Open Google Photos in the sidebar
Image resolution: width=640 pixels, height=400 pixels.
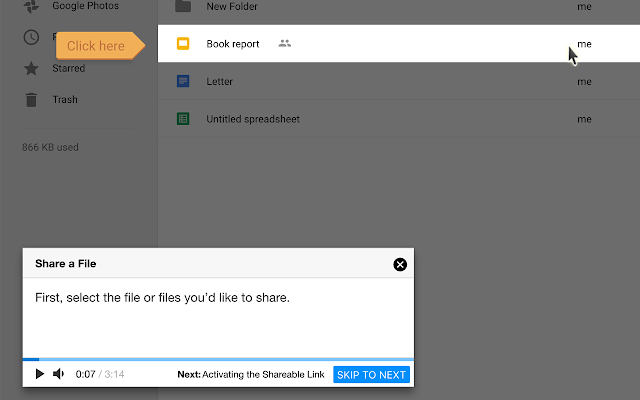86,6
